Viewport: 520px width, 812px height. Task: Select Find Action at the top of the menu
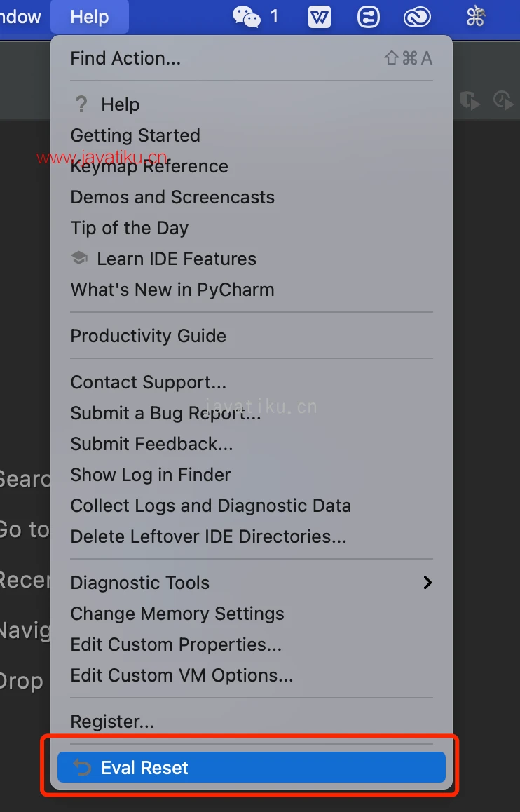coord(125,58)
